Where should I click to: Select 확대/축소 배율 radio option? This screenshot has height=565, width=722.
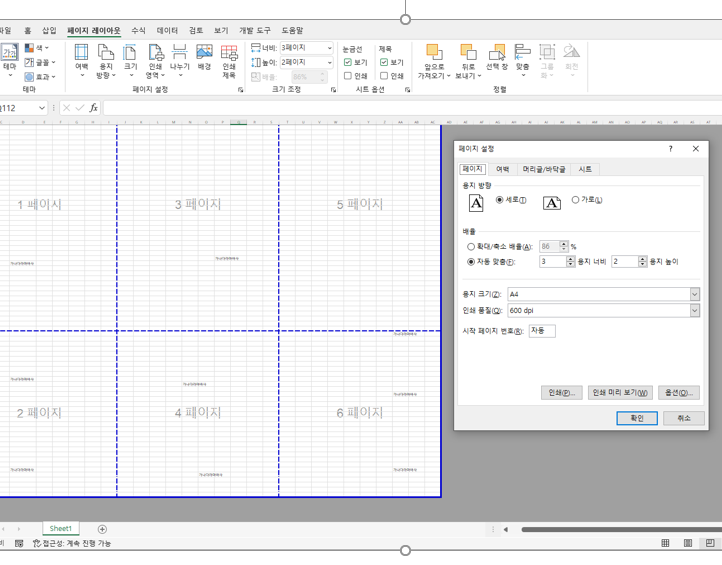pyautogui.click(x=471, y=247)
